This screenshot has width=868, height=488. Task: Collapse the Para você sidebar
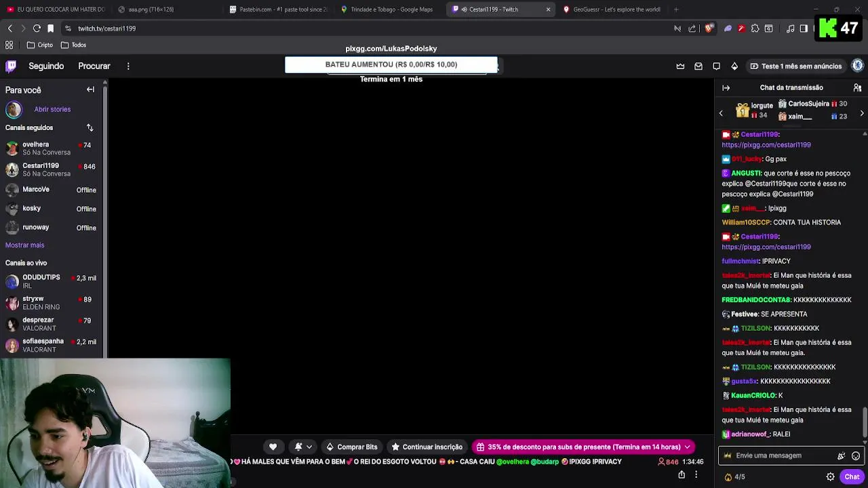point(90,89)
